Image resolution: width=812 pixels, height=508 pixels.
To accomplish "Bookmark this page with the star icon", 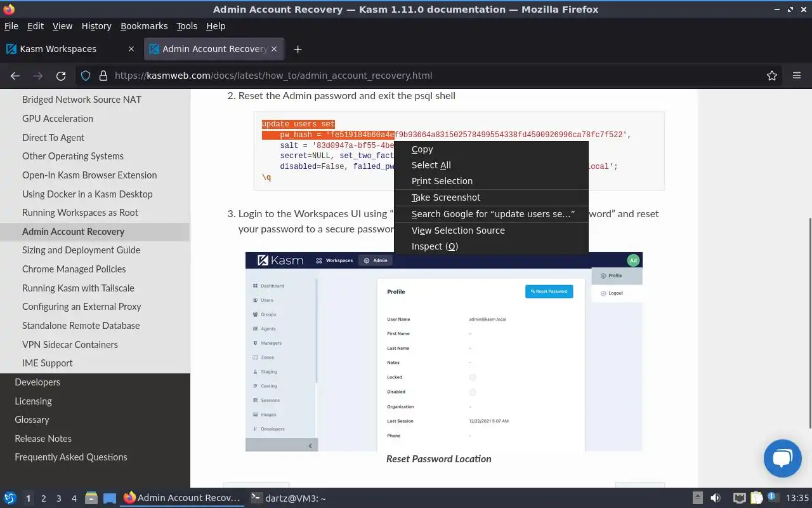I will [x=772, y=76].
